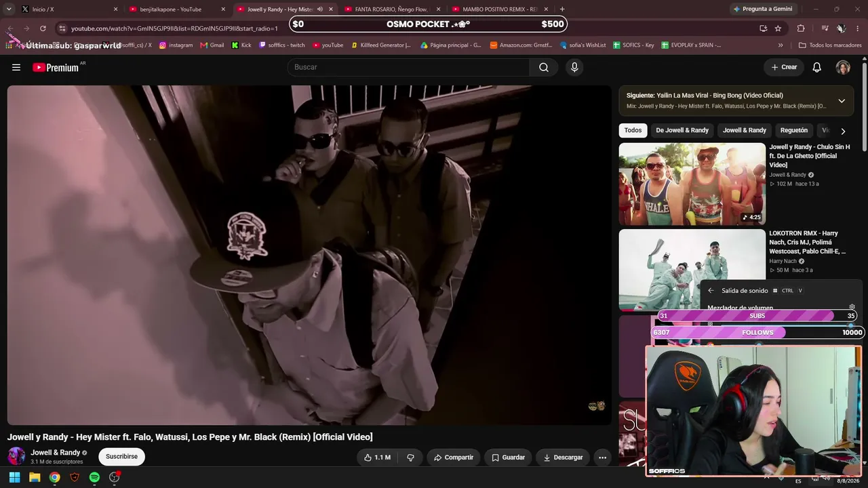The width and height of the screenshot is (868, 488).
Task: Collapse the Mix playlist panel
Action: pos(842,101)
